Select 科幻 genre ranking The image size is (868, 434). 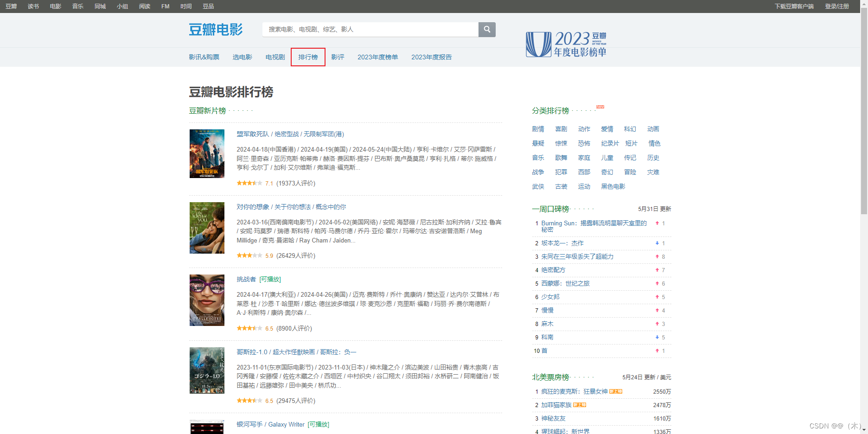click(x=630, y=129)
